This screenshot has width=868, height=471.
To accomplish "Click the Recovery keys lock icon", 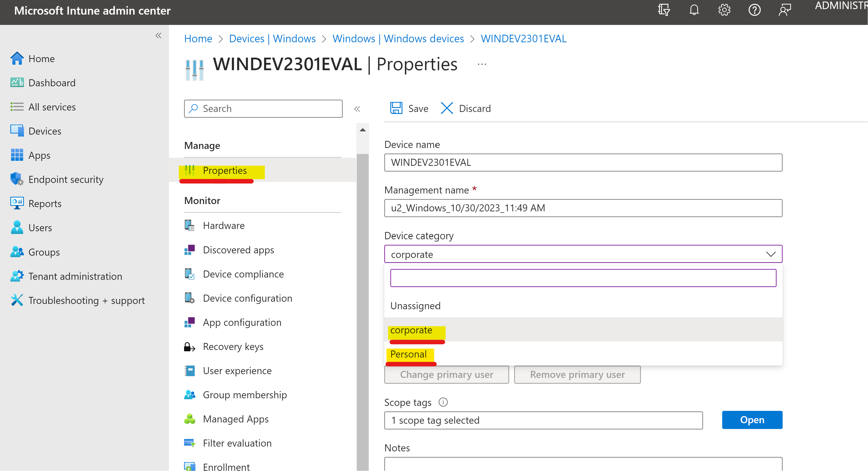I will click(189, 346).
